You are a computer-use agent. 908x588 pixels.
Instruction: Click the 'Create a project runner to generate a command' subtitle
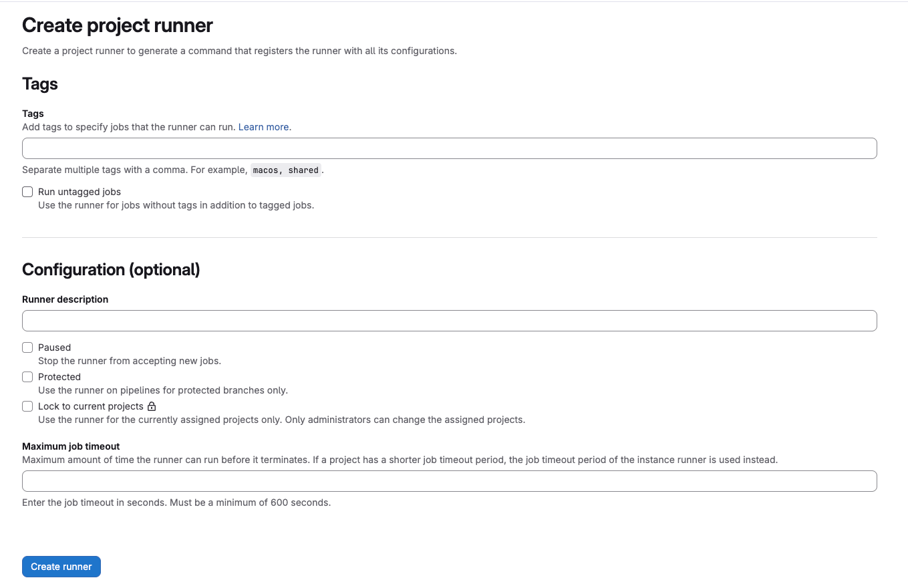click(x=239, y=51)
